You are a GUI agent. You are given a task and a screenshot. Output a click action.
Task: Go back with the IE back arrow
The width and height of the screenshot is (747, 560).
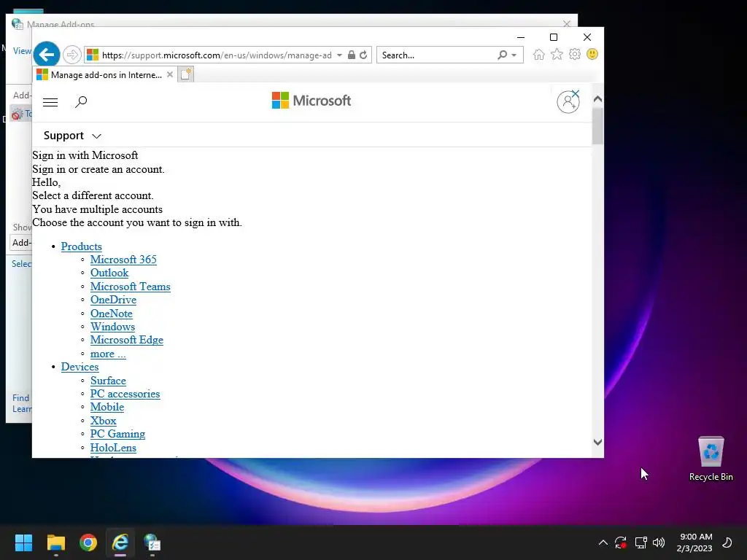[x=46, y=55]
